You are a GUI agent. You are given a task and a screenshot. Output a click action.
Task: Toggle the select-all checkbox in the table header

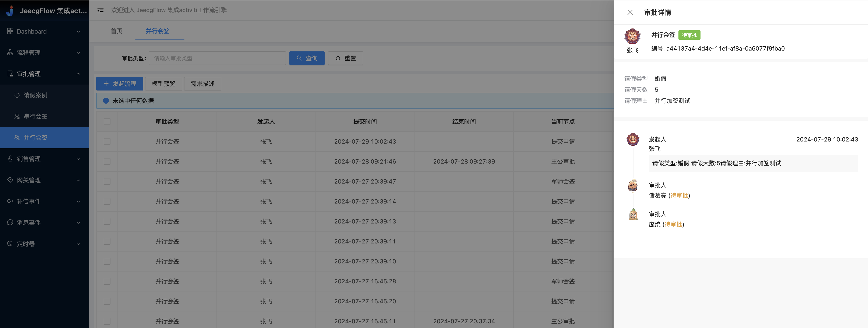pos(107,122)
